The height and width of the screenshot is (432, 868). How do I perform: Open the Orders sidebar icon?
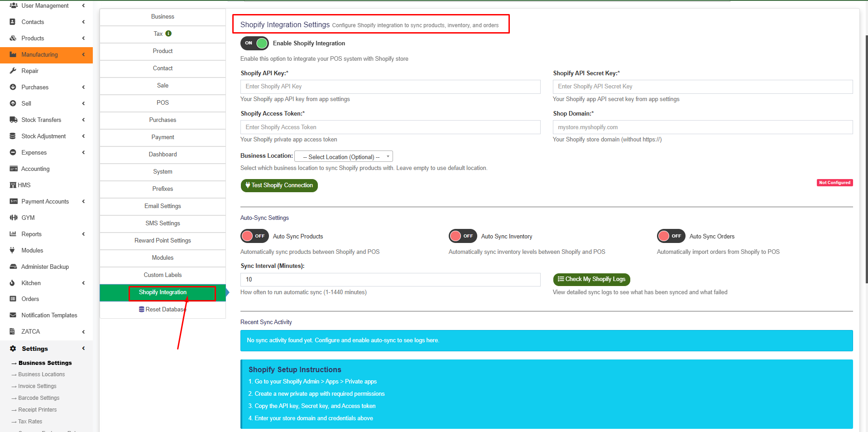point(13,299)
